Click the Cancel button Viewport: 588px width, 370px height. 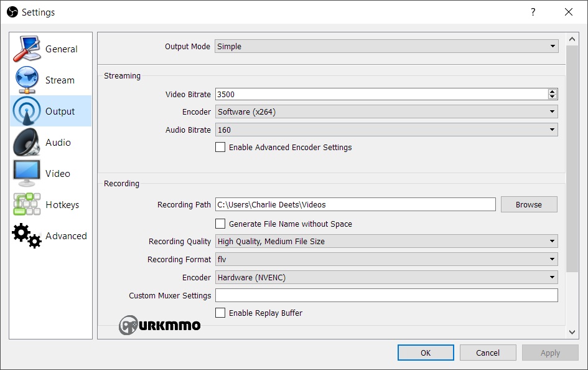click(x=488, y=353)
